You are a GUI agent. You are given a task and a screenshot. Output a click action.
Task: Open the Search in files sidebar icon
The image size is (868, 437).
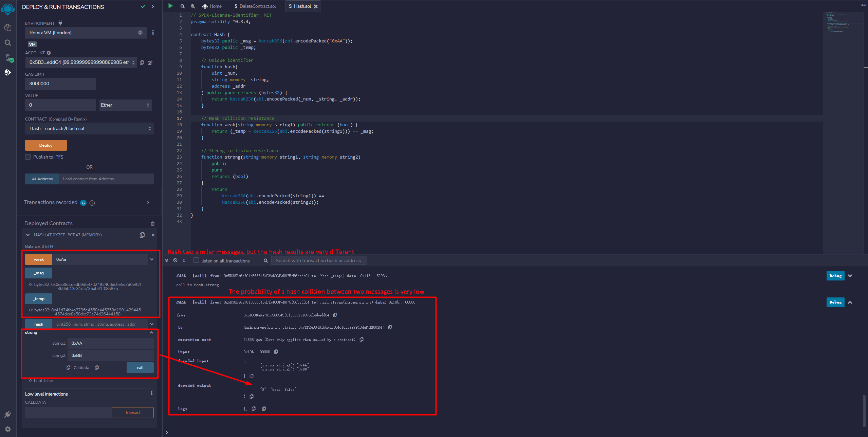[7, 43]
